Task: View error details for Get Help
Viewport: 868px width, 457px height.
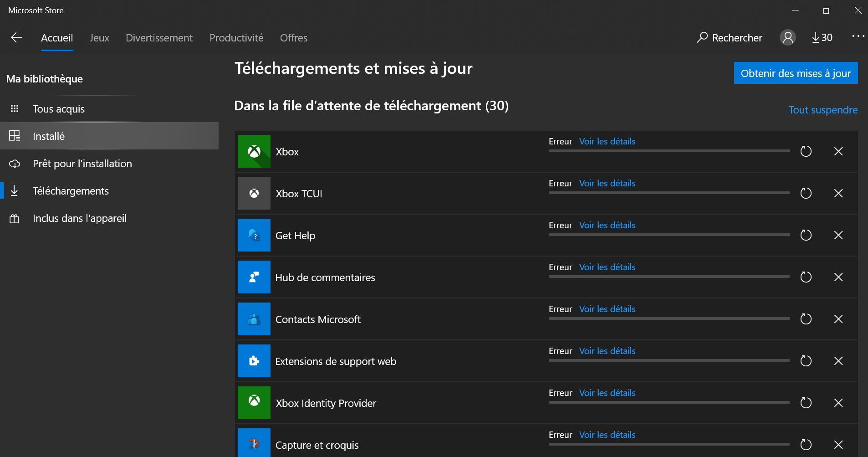Action: pos(607,225)
